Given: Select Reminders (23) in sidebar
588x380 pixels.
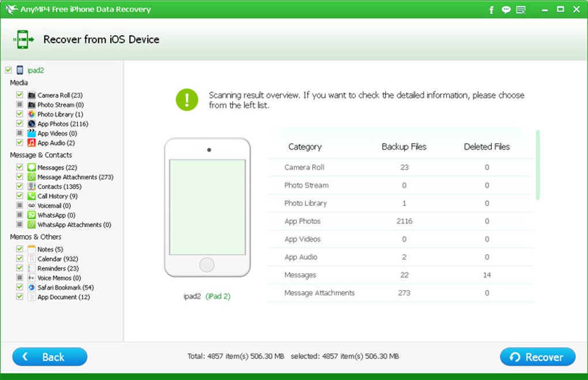Looking at the screenshot, I should pyautogui.click(x=58, y=269).
